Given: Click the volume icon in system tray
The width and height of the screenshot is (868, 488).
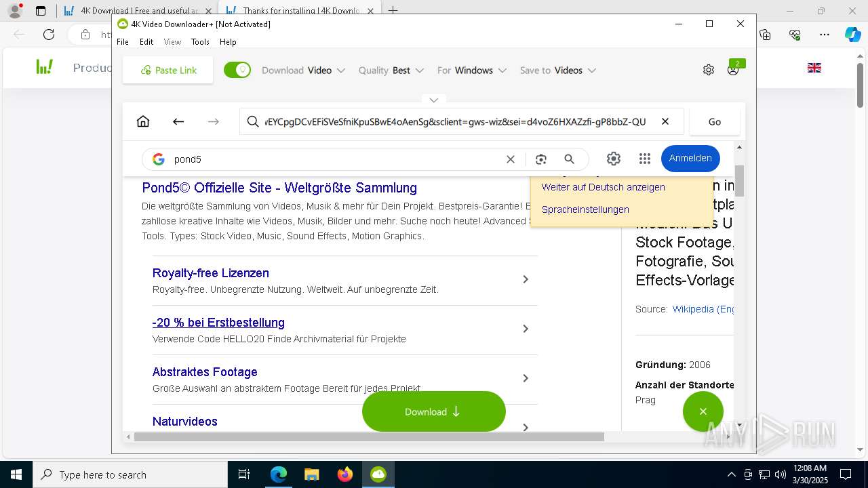Looking at the screenshot, I should point(780,474).
